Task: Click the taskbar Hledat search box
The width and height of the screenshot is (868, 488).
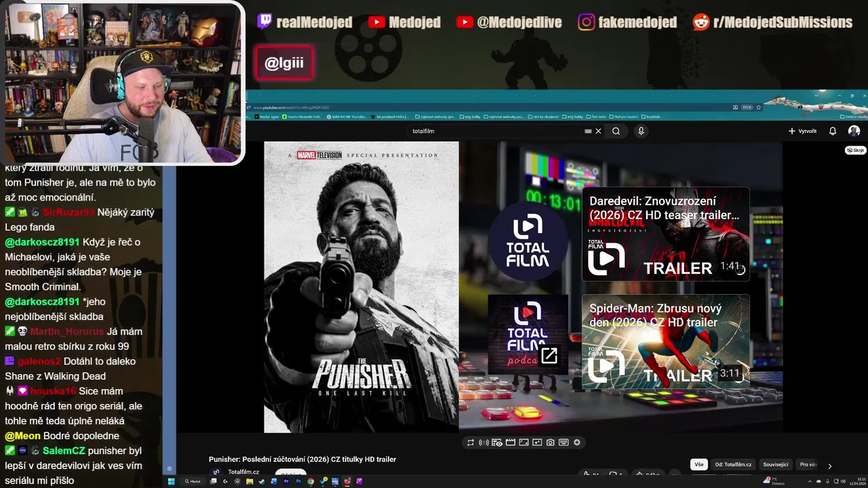Action: click(193, 481)
